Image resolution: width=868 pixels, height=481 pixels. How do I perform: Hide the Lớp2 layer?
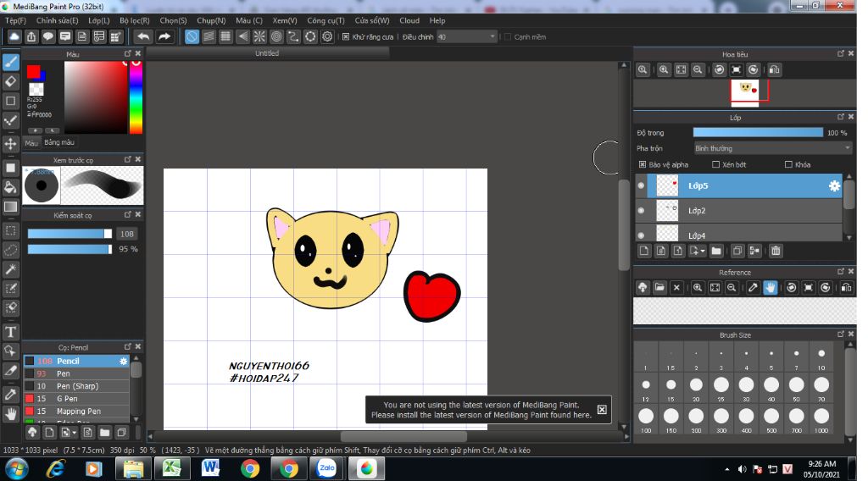[x=641, y=211]
